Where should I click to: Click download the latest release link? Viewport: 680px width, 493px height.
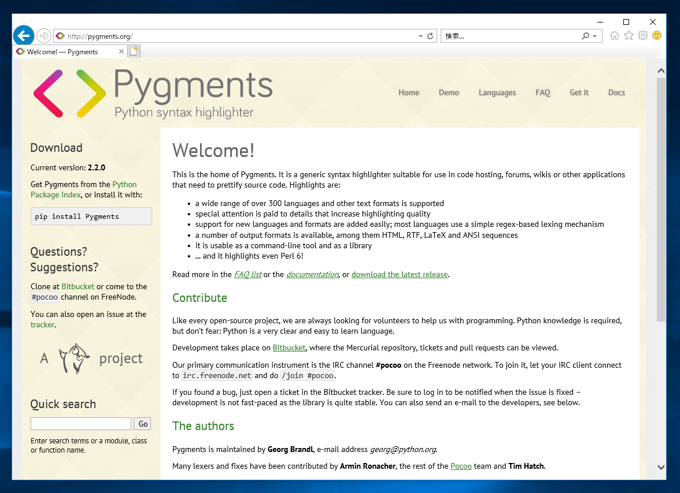399,274
